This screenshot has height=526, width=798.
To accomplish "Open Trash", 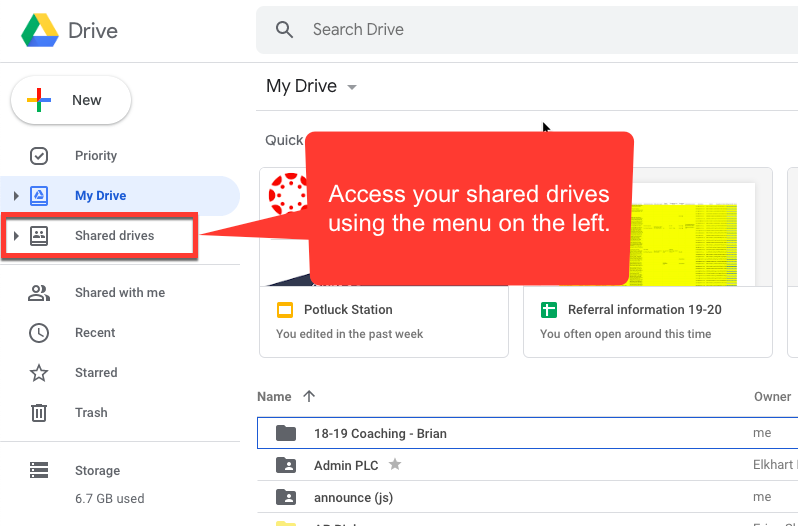I will point(91,413).
